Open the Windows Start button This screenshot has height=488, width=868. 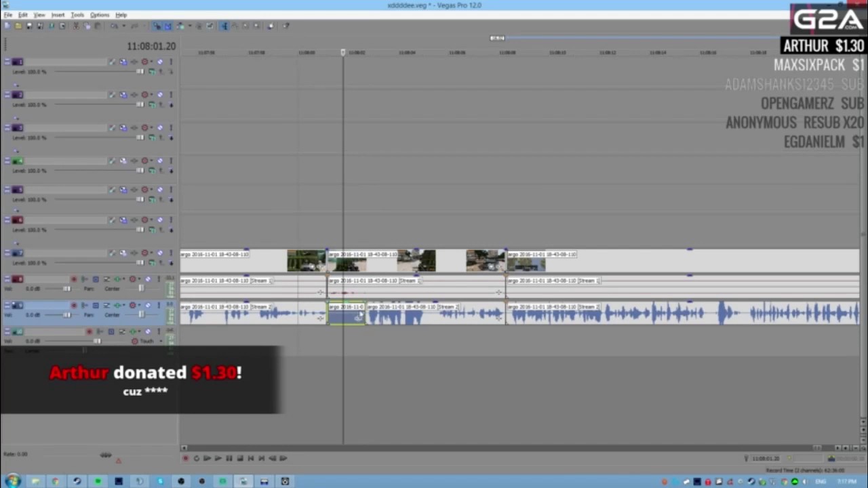[x=12, y=481]
